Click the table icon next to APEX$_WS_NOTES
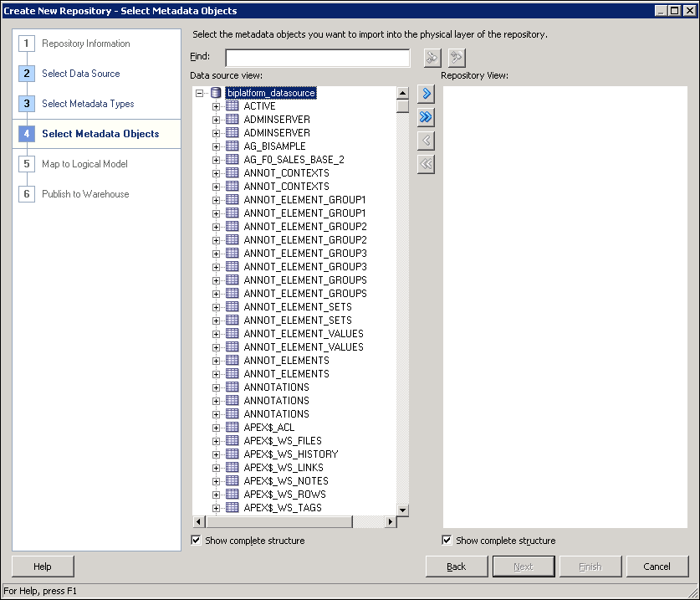Viewport: 700px width, 600px height. tap(232, 480)
